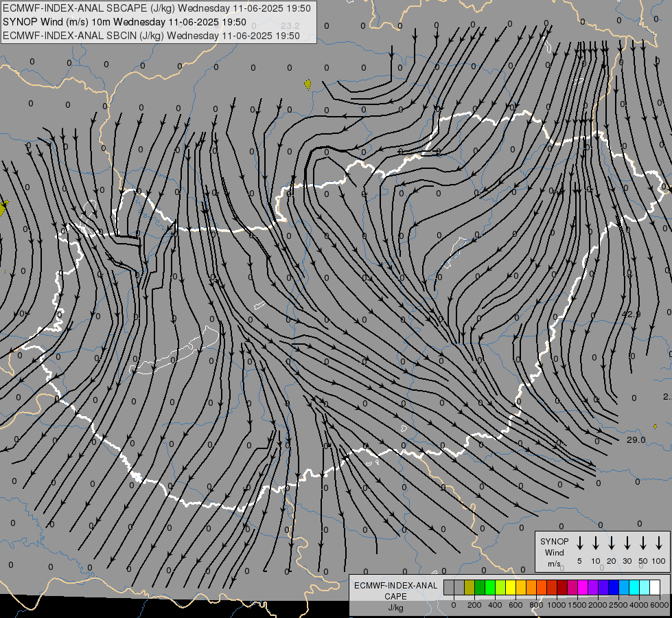The image size is (672, 618).
Task: Click the 29.0 CAPE value on map
Action: [636, 439]
